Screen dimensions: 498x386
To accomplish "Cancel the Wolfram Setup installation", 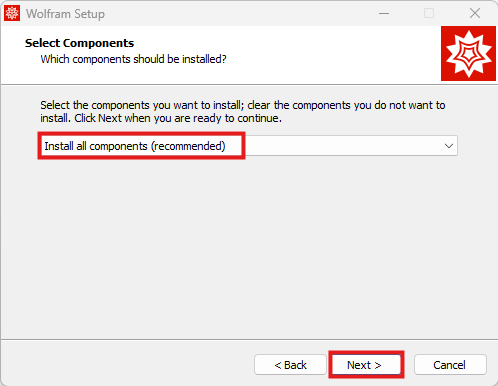I will pyautogui.click(x=450, y=365).
